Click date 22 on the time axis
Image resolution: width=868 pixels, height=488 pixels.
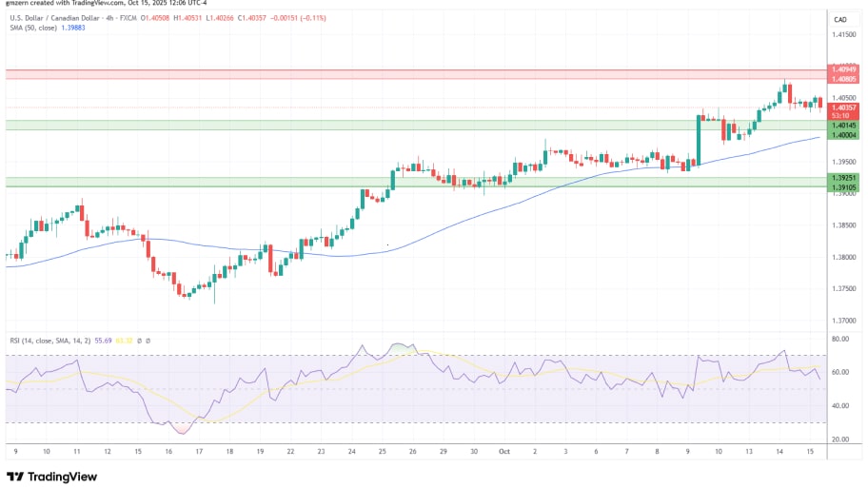pyautogui.click(x=290, y=452)
